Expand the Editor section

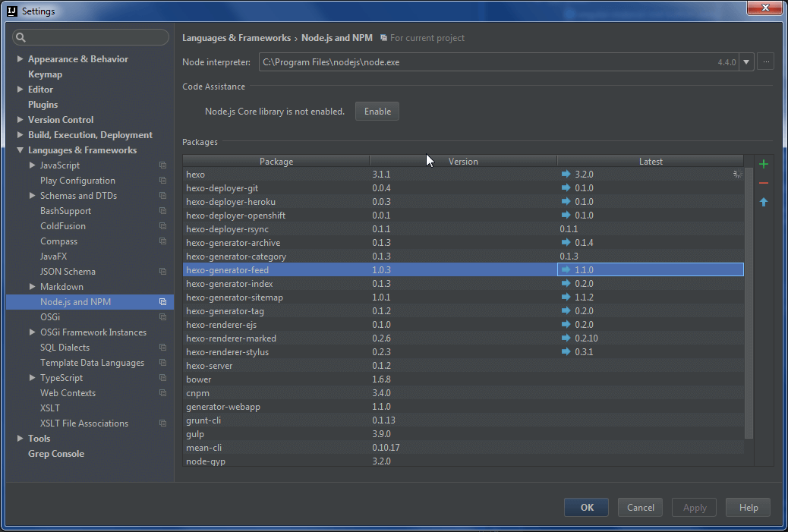(x=20, y=89)
